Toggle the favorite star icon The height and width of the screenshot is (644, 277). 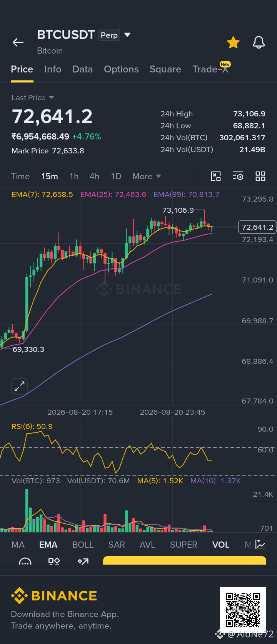[x=233, y=42]
